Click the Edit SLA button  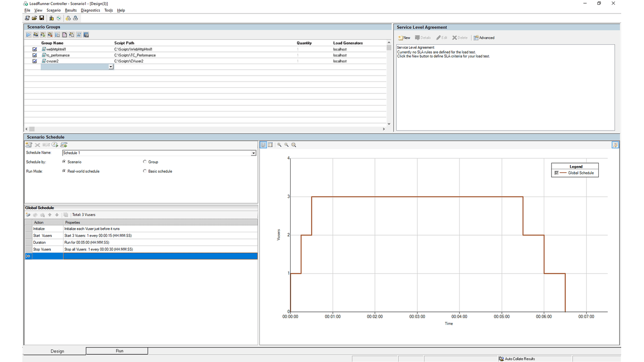[441, 38]
